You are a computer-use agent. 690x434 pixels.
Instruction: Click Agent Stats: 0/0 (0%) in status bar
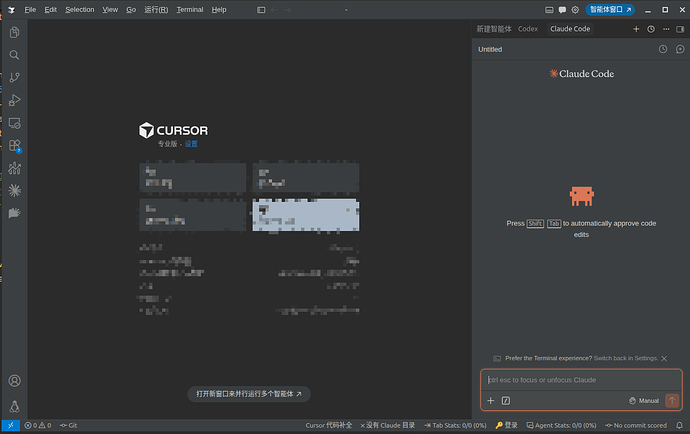click(x=562, y=426)
